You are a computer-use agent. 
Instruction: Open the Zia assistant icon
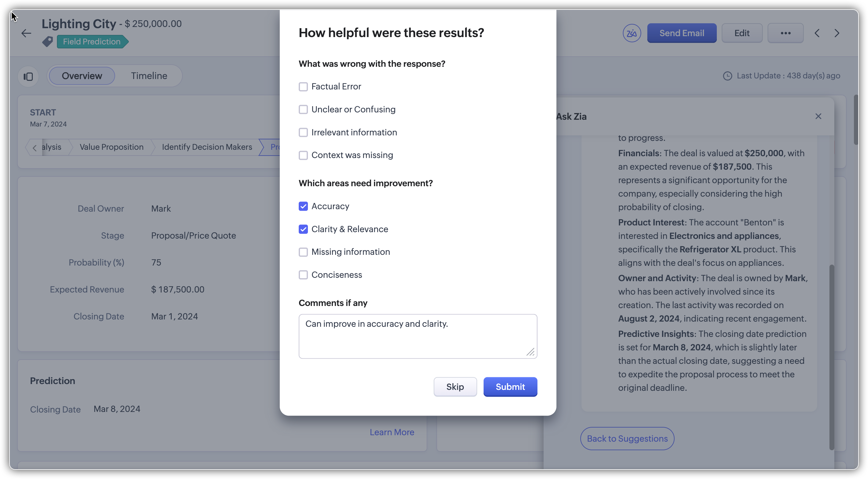click(x=631, y=33)
